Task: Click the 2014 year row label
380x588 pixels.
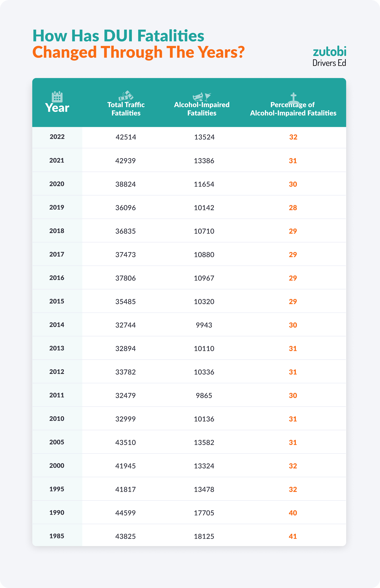Action: (x=57, y=325)
